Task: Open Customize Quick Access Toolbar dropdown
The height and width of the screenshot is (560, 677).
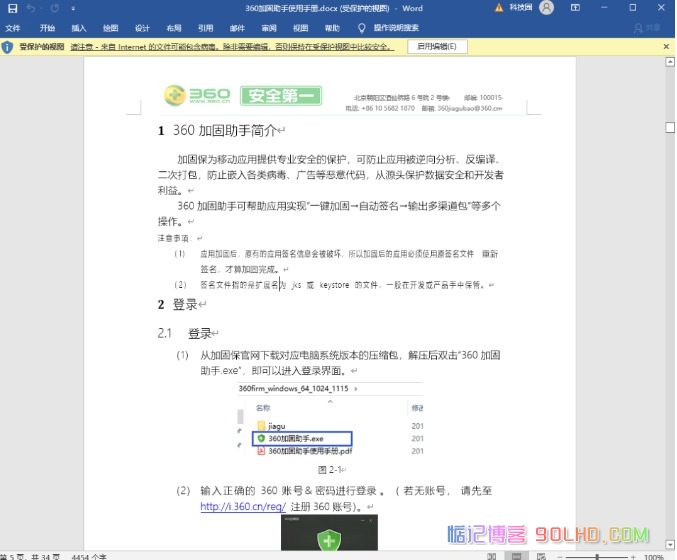Action: 73,8
